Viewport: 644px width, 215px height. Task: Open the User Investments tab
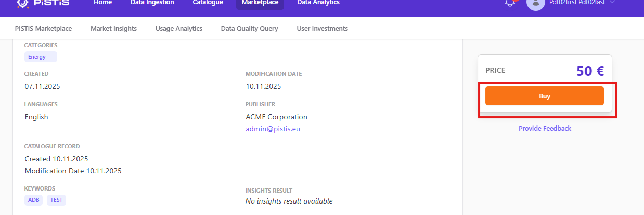(x=322, y=29)
